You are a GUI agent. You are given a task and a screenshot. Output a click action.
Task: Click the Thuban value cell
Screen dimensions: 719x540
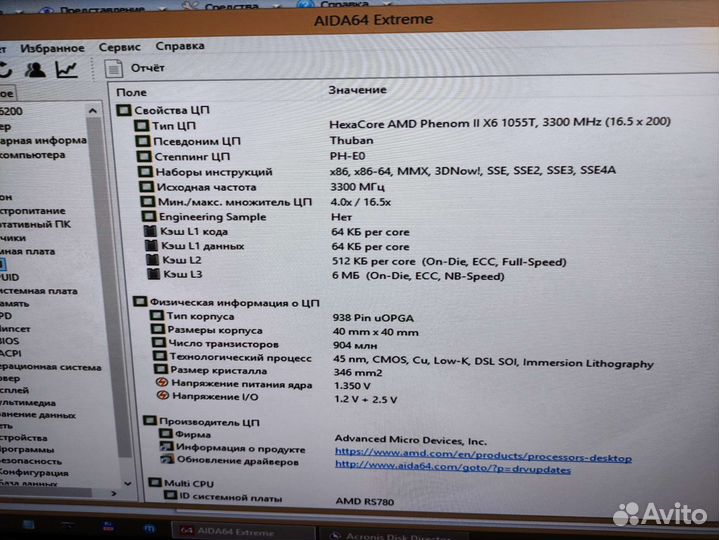point(351,140)
